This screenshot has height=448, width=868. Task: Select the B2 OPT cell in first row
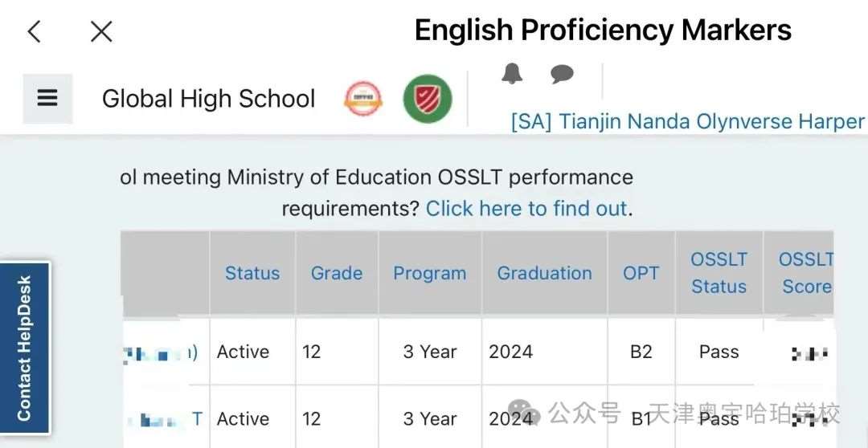[641, 352]
